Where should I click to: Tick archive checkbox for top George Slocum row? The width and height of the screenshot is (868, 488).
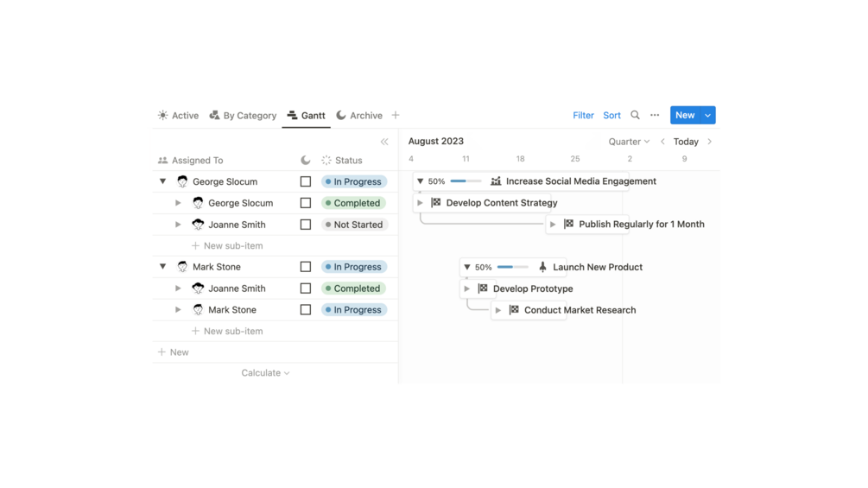(x=306, y=181)
